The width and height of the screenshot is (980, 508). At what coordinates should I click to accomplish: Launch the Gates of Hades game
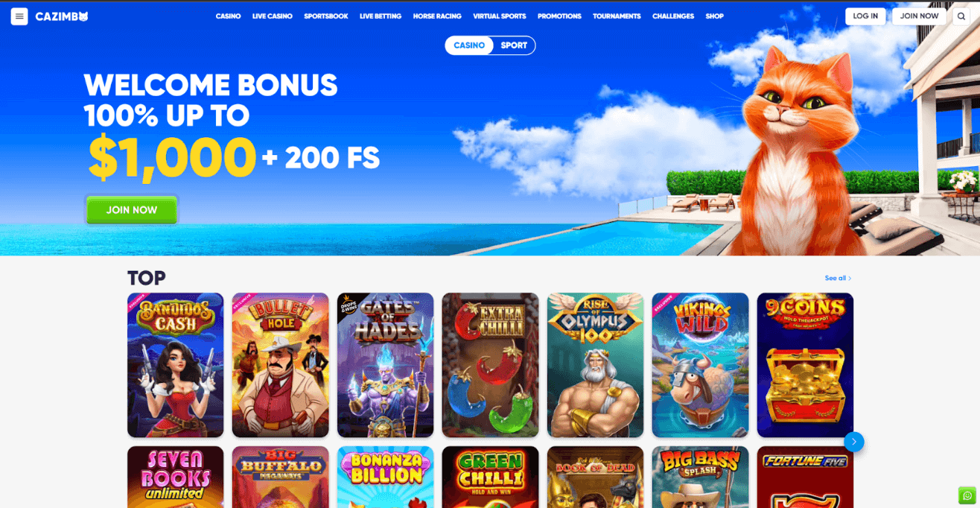[385, 365]
